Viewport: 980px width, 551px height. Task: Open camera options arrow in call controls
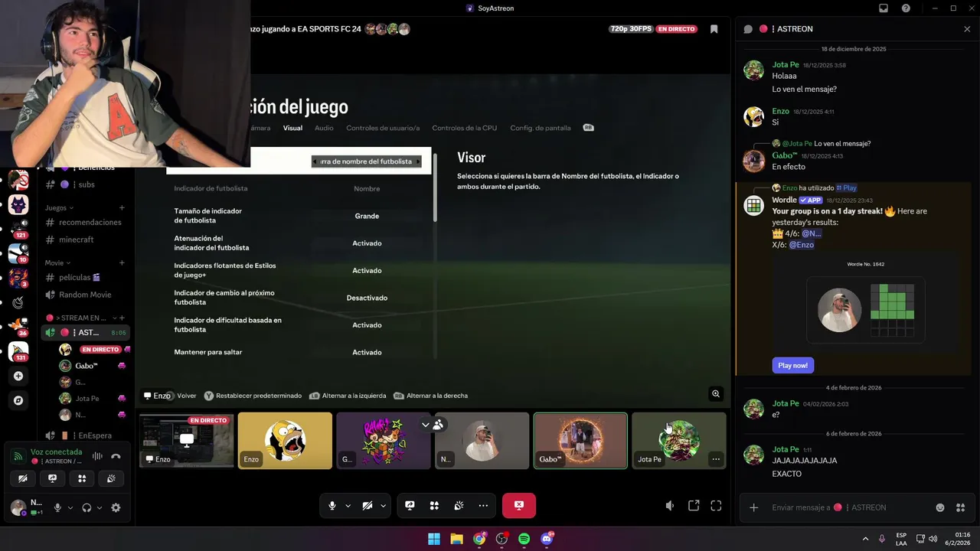[x=383, y=506]
